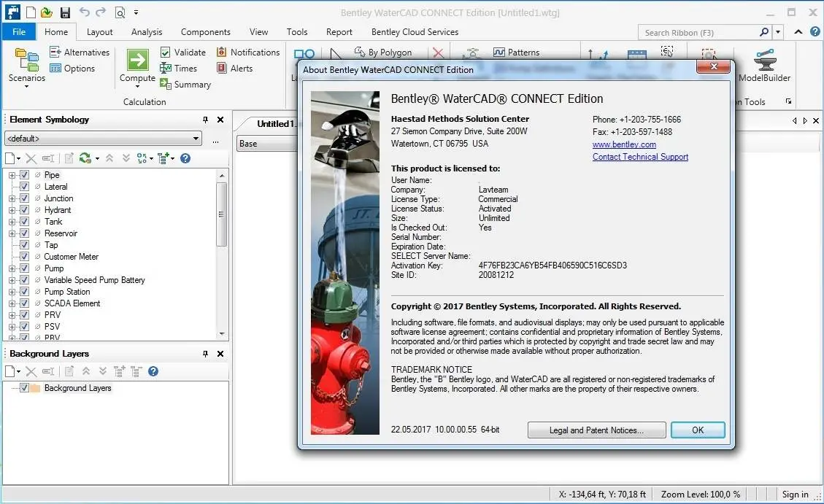Pin the Background Layers panel
The width and height of the screenshot is (824, 504).
(x=206, y=354)
